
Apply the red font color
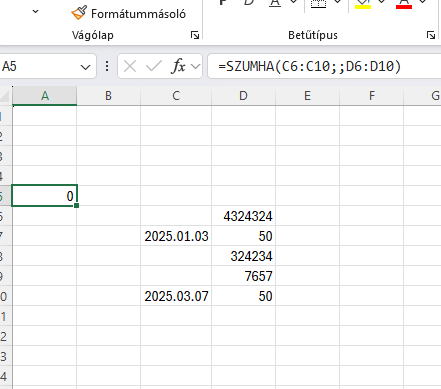pos(404,4)
